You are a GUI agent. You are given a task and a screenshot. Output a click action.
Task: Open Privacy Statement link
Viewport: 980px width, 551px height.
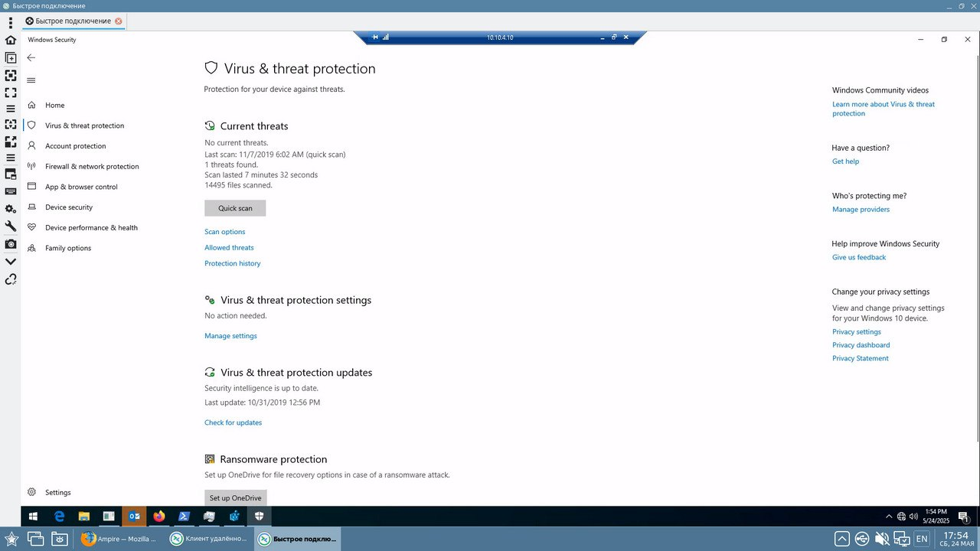(x=861, y=358)
